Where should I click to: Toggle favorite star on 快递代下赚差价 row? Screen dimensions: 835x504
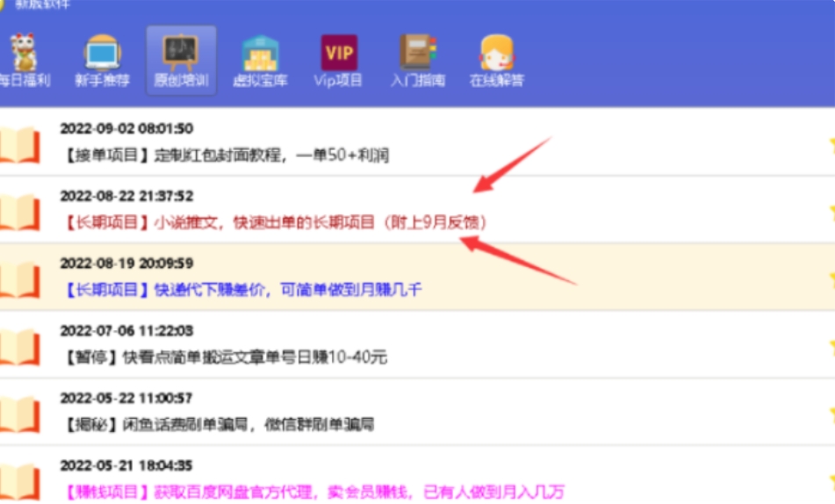[830, 277]
